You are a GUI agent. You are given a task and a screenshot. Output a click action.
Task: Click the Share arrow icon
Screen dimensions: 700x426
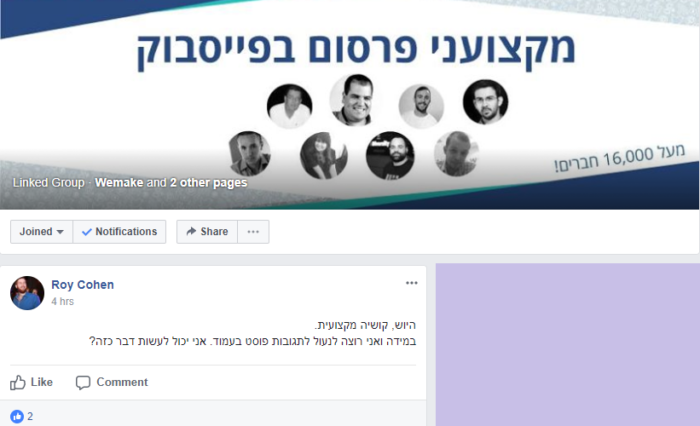191,231
